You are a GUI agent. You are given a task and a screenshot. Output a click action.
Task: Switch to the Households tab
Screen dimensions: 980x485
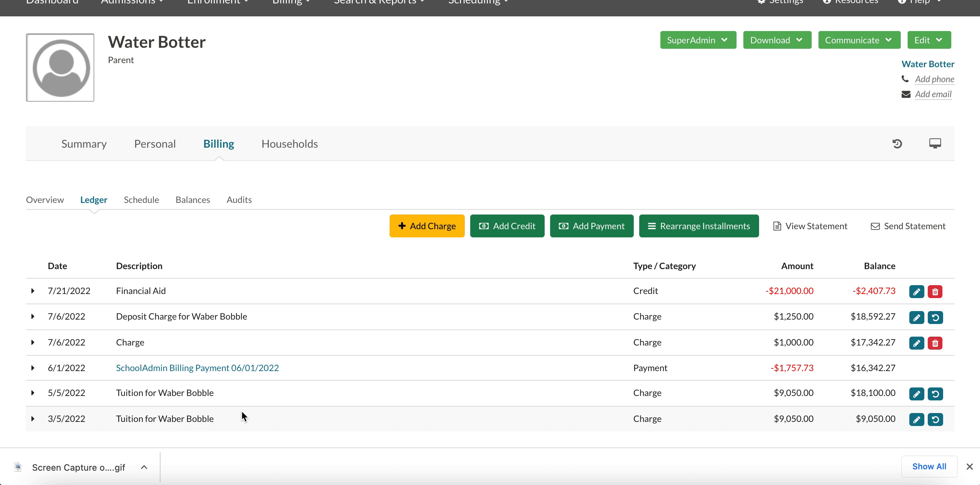289,144
